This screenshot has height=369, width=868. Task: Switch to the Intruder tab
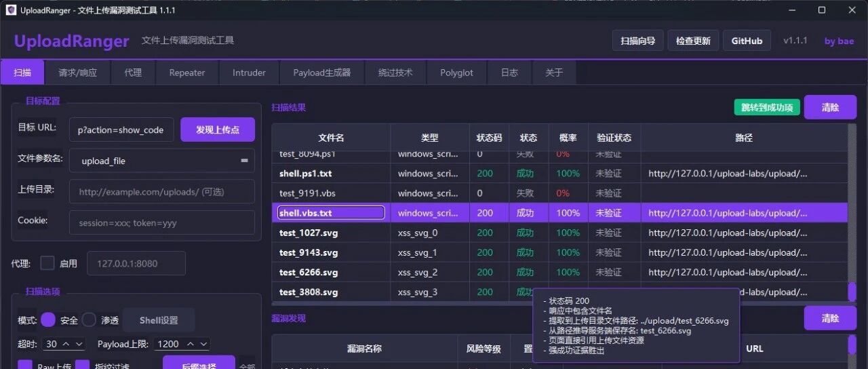(x=249, y=73)
